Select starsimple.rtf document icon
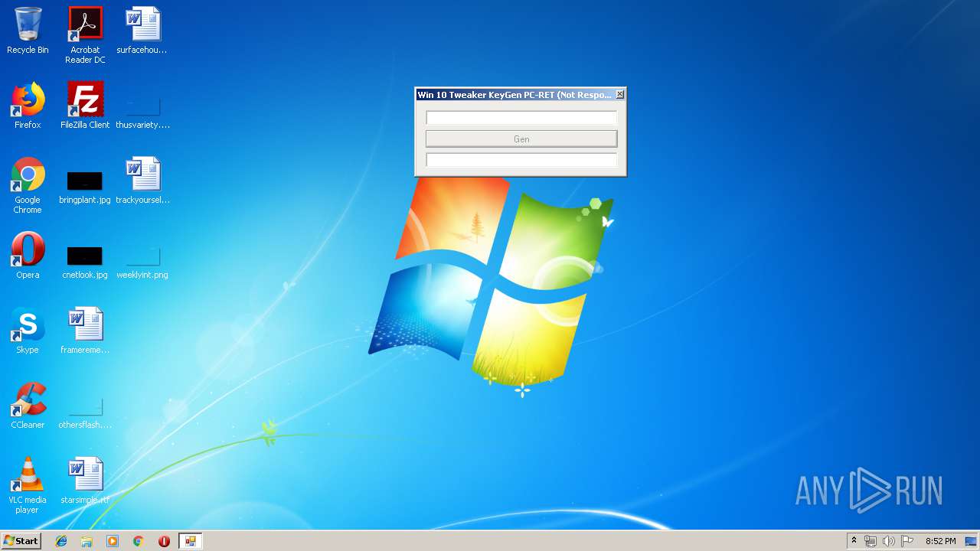The image size is (980, 551). pos(85,481)
